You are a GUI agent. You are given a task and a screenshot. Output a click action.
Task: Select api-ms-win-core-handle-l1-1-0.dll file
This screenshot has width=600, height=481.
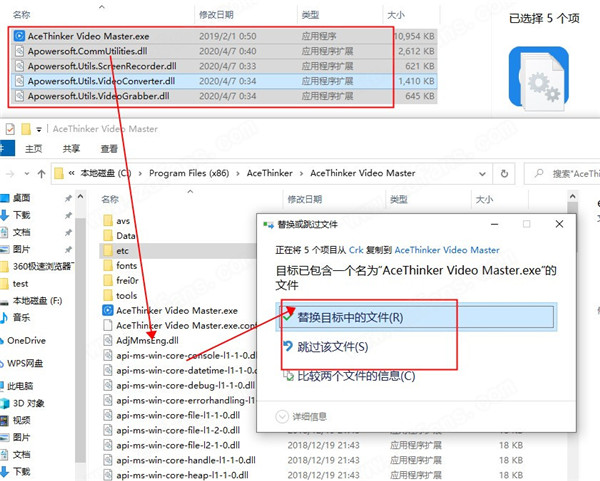click(186, 460)
